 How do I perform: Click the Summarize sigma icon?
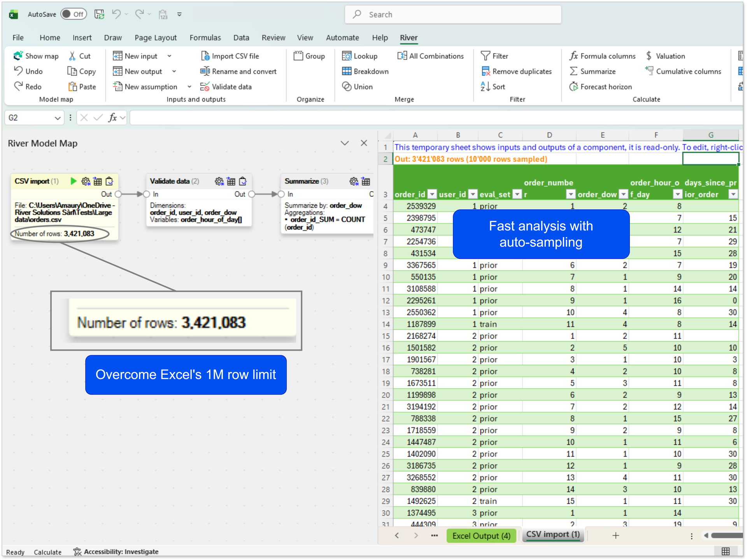(x=573, y=71)
